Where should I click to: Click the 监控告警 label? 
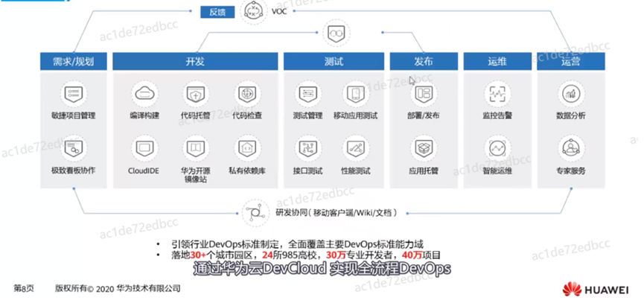[x=497, y=115]
